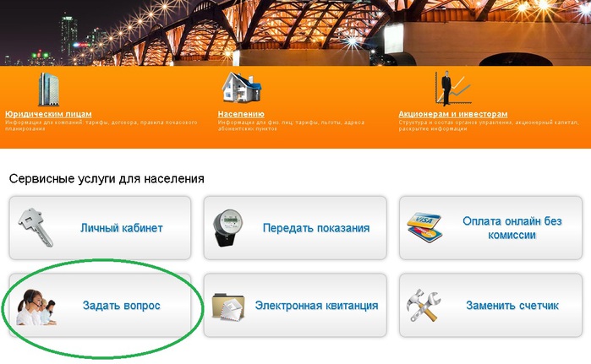Open the Личный кабинет text link
The width and height of the screenshot is (591, 364).
[x=122, y=228]
